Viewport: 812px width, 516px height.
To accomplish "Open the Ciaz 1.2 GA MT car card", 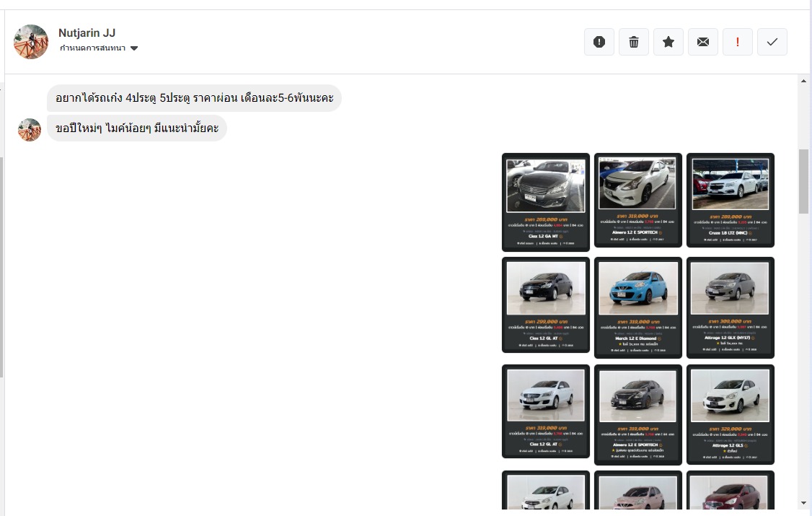I will [x=546, y=202].
